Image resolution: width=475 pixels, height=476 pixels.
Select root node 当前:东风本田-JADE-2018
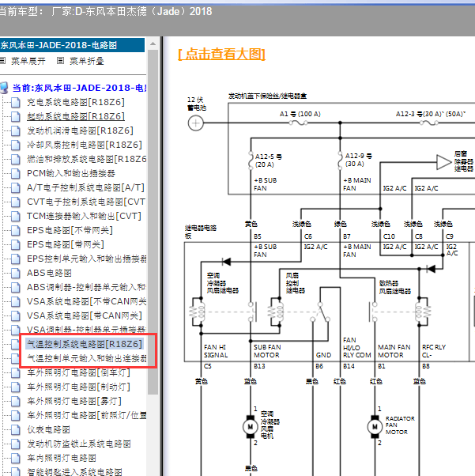(x=79, y=88)
